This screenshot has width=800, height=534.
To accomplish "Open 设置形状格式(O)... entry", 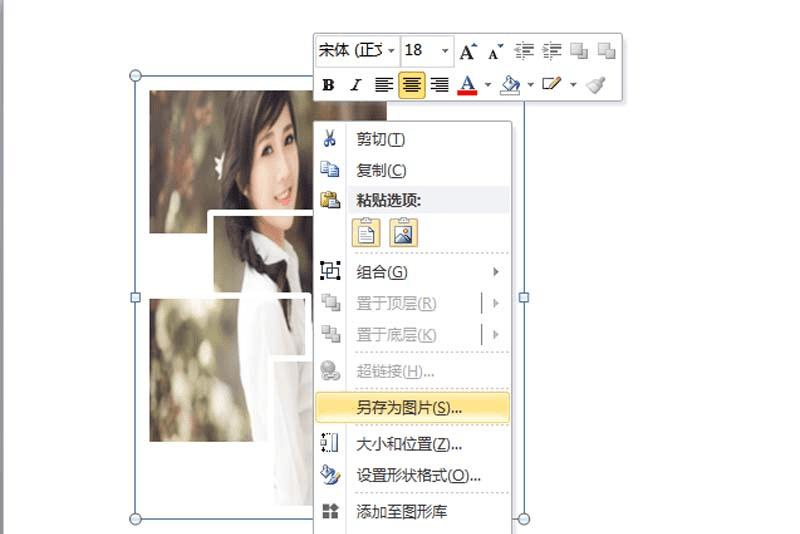I will click(413, 475).
